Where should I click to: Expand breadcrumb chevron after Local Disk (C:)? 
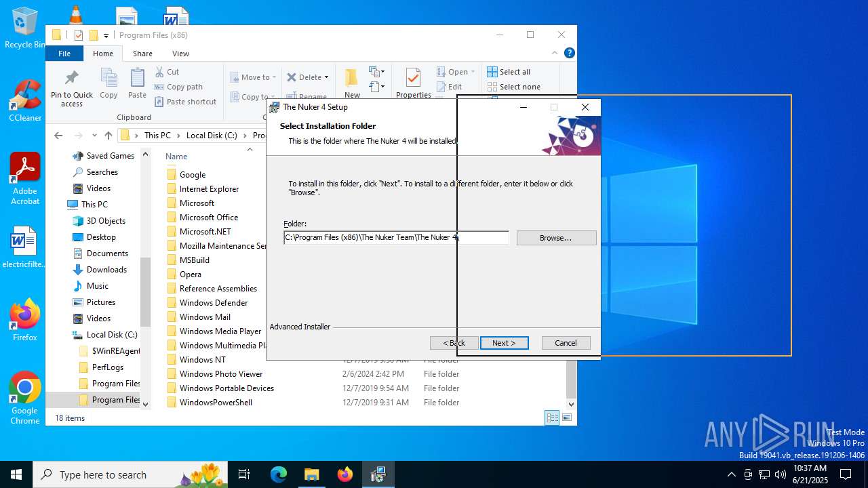pyautogui.click(x=245, y=136)
